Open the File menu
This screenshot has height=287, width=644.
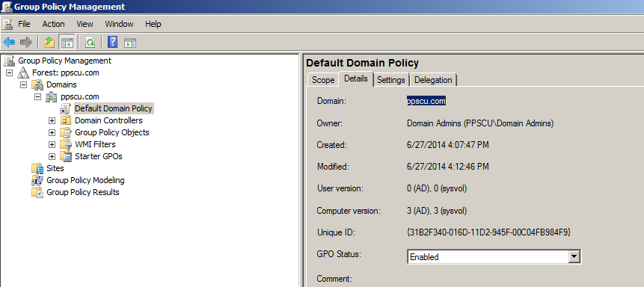[24, 24]
